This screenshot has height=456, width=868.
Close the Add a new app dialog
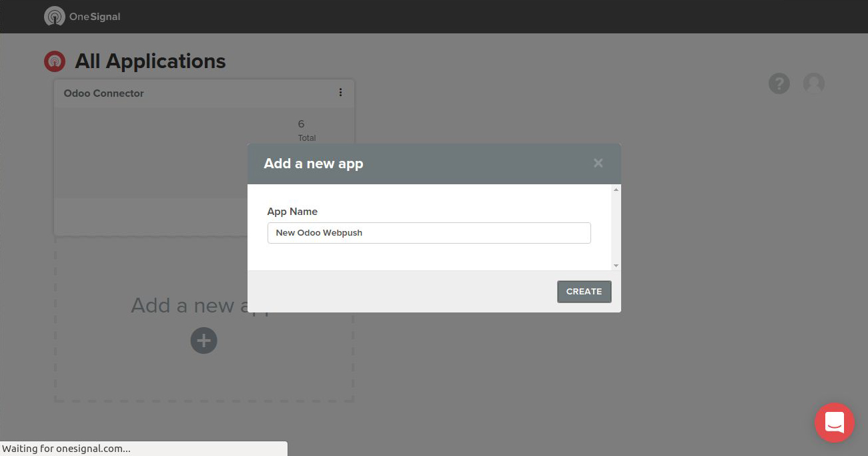598,163
